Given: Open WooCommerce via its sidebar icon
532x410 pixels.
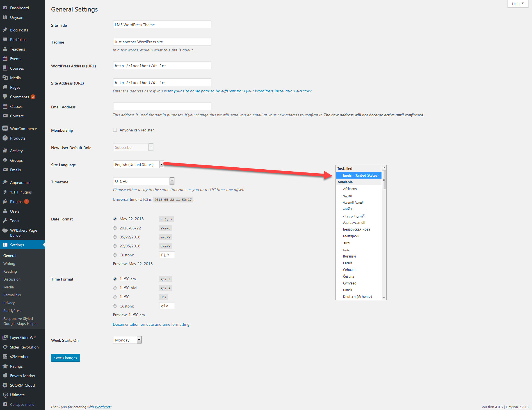Looking at the screenshot, I should [5, 129].
